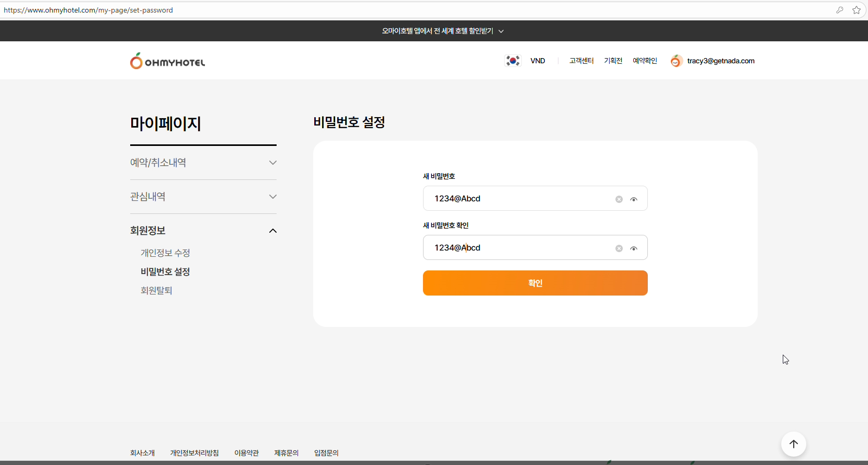
Task: Click the user profile avatar icon
Action: pyautogui.click(x=676, y=61)
